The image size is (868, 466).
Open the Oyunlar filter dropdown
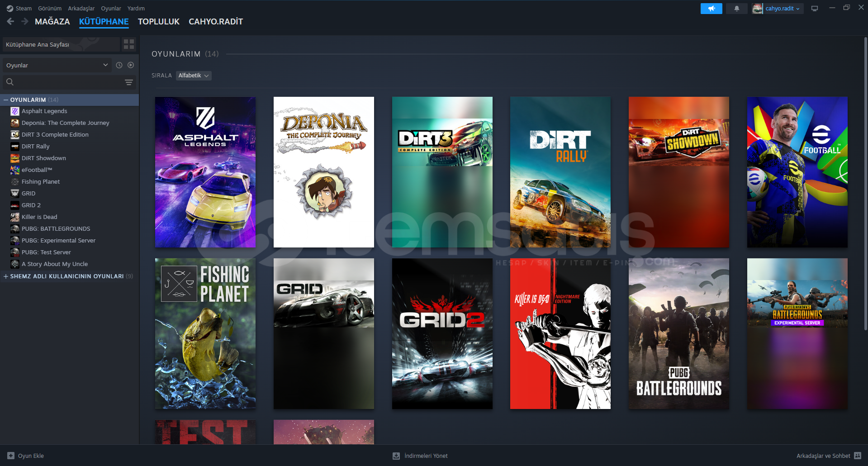57,65
